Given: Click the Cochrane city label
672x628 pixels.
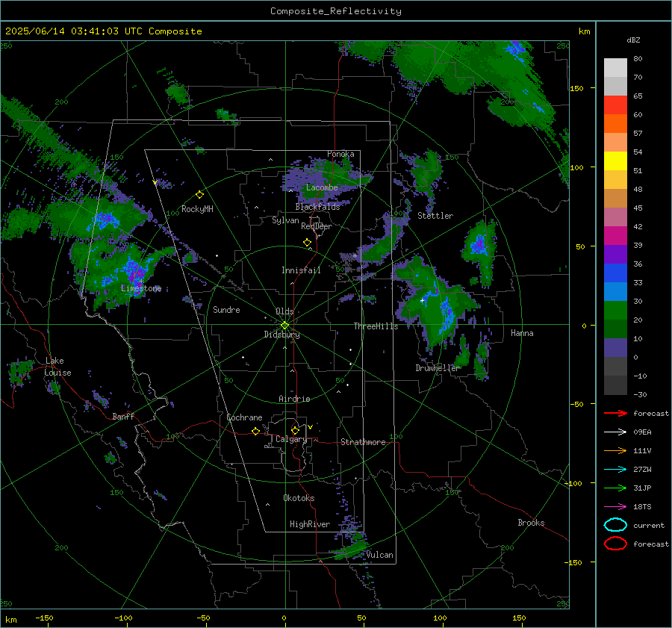Looking at the screenshot, I should (x=244, y=417).
